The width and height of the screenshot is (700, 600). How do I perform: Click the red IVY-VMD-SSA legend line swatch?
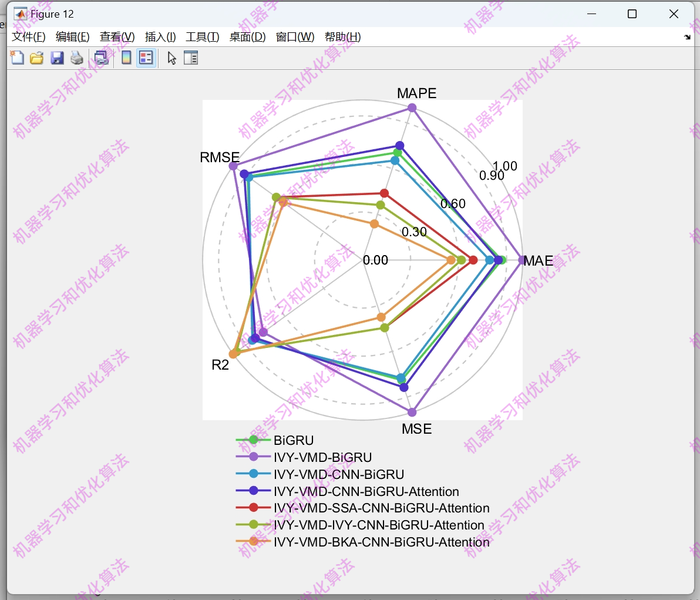255,508
